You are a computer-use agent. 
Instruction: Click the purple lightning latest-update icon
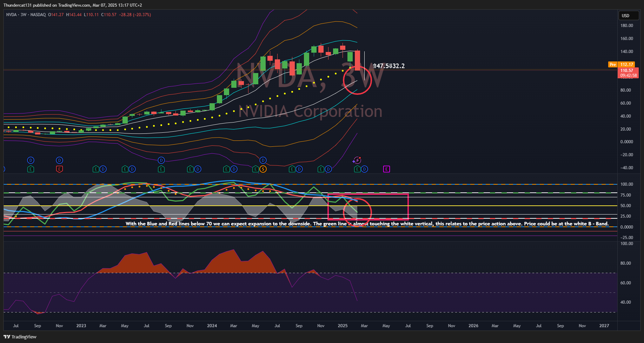357,160
